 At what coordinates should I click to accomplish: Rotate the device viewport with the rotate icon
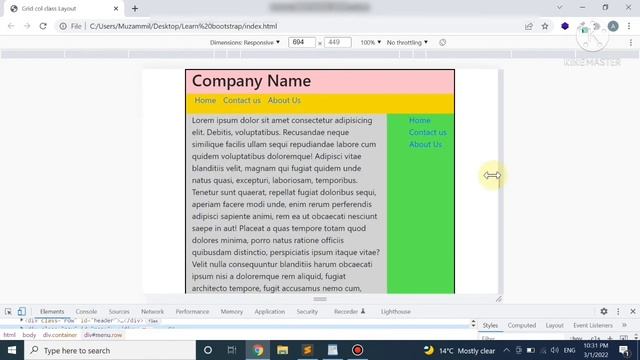[442, 42]
